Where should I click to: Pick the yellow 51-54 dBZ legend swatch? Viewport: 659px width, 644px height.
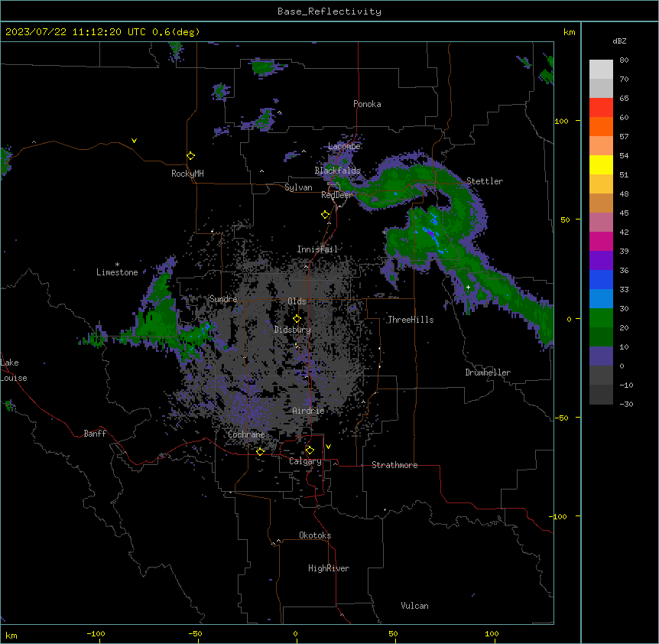point(601,164)
